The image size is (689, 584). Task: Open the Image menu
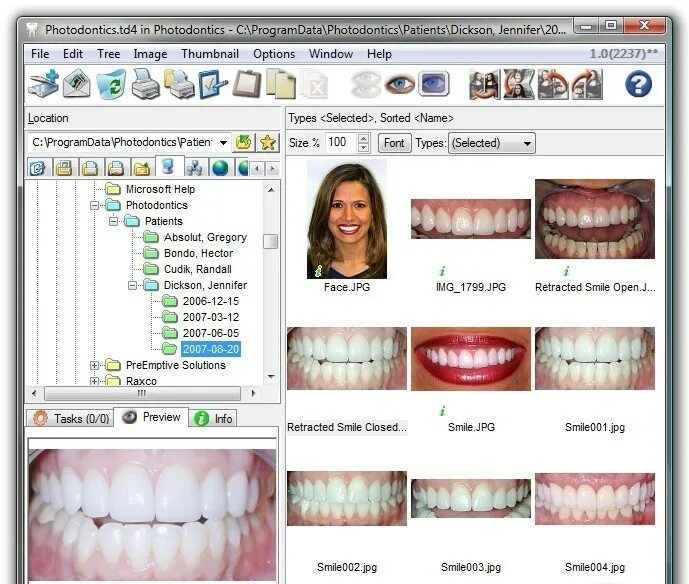[x=150, y=54]
